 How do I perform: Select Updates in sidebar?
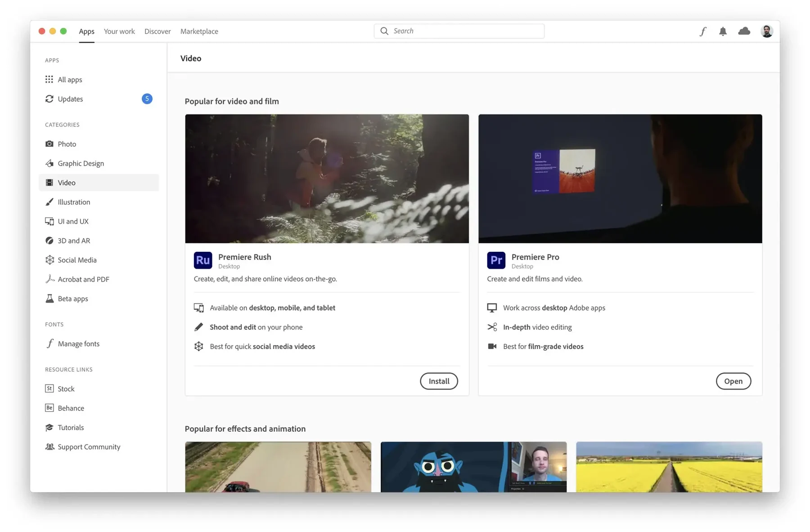pos(99,99)
